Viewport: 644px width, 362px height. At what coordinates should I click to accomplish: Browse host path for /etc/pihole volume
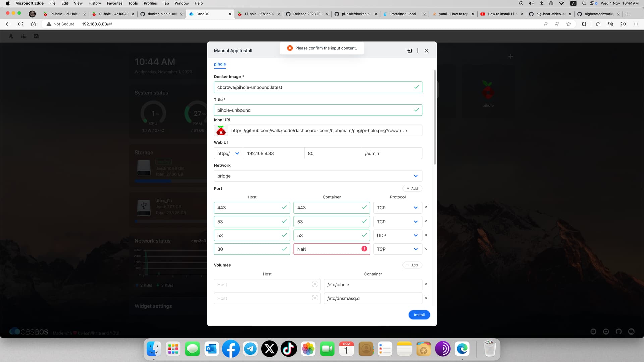(x=315, y=284)
